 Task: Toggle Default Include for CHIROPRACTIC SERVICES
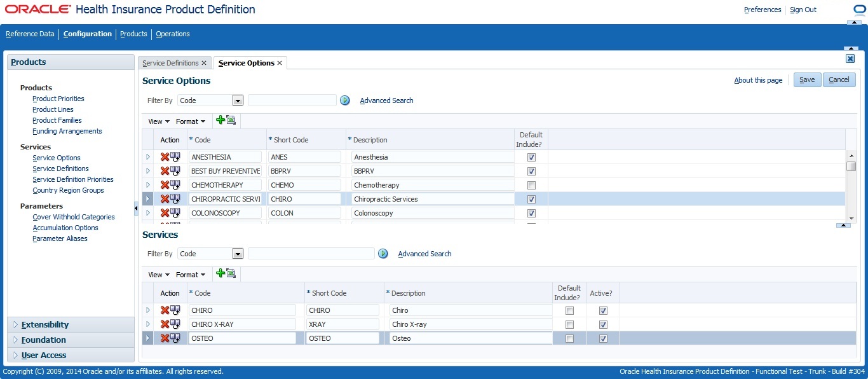point(531,199)
